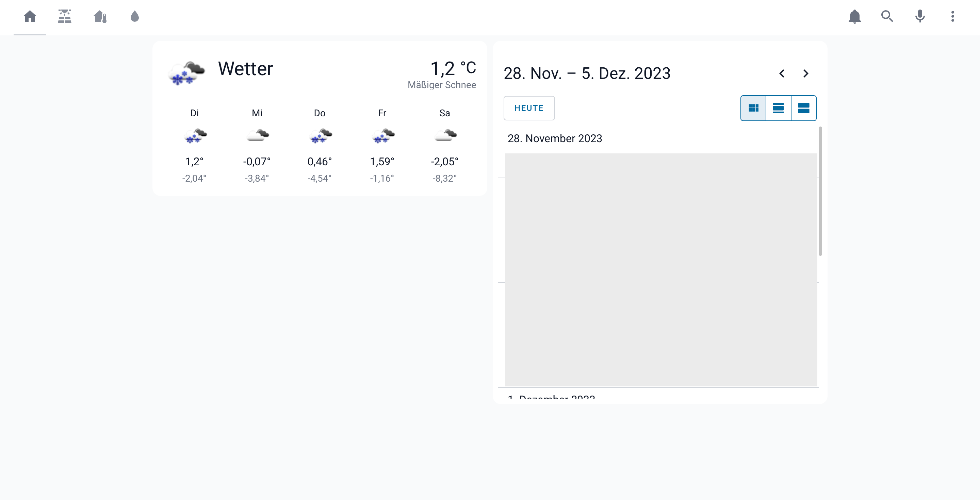980x500 pixels.
Task: Switch to the solar panel tab
Action: 65,17
